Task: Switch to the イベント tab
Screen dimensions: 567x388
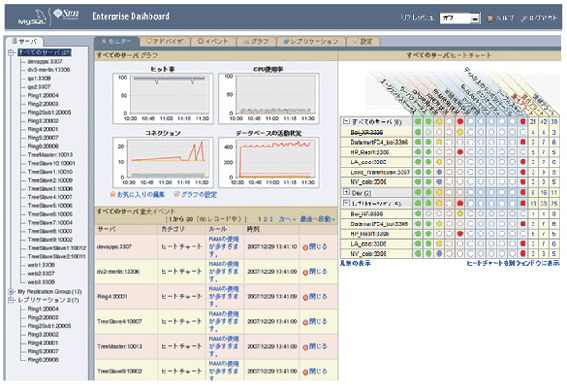Action: [213, 42]
